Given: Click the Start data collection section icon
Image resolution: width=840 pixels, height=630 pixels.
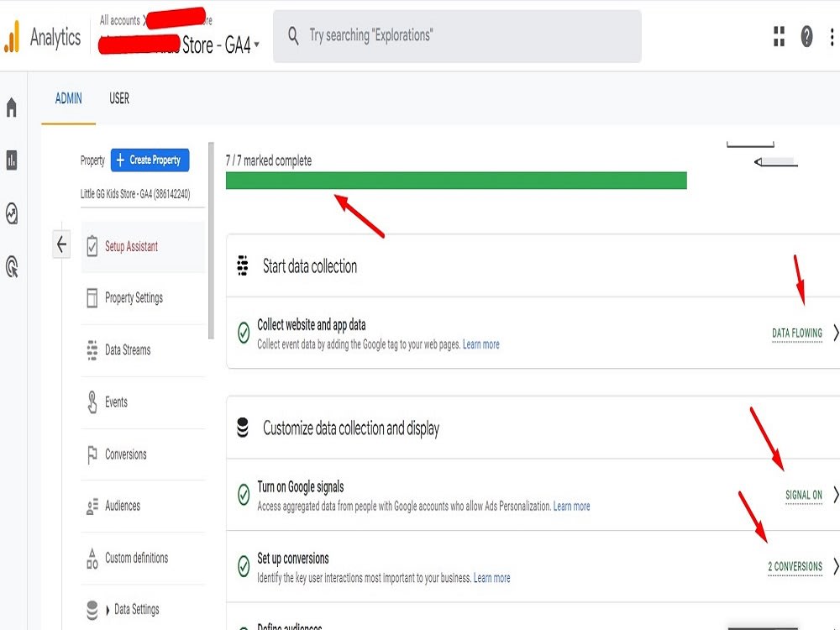Looking at the screenshot, I should (x=243, y=265).
